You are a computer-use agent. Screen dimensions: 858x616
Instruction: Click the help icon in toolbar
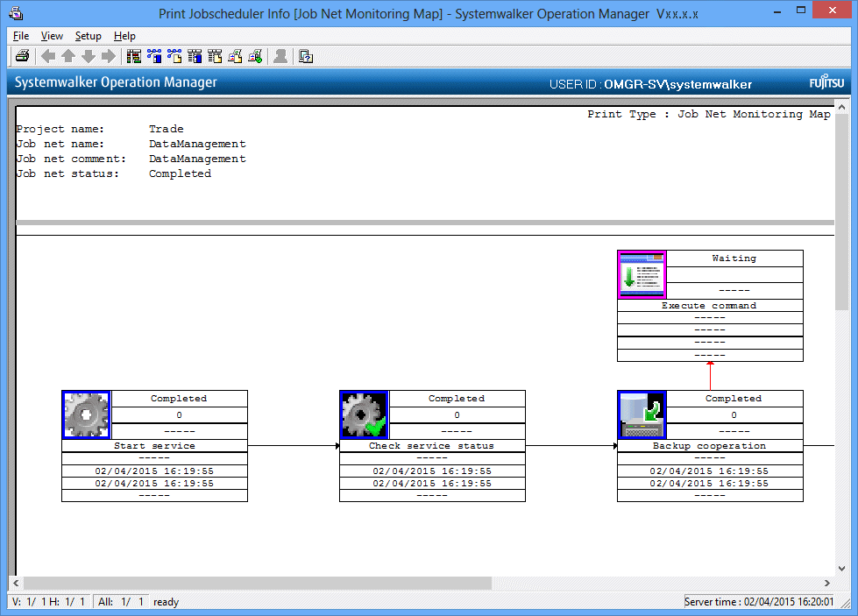306,57
